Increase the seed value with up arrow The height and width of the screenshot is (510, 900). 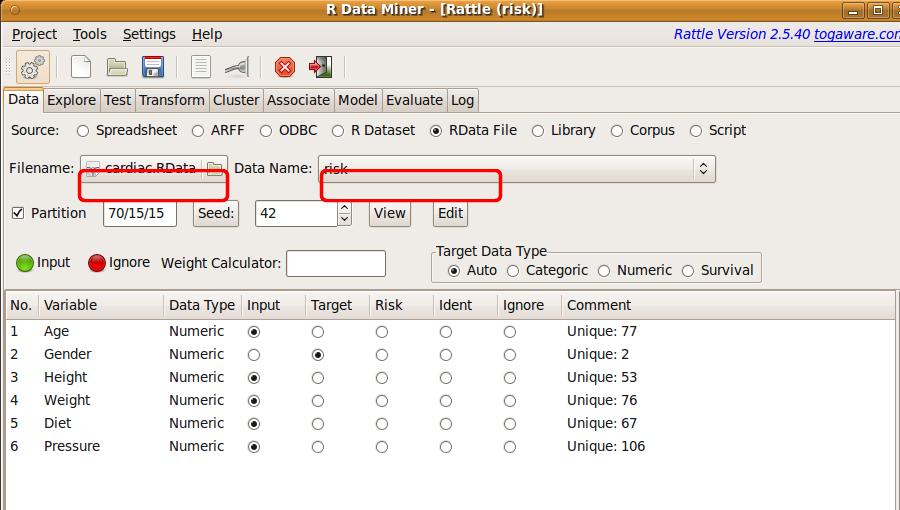[344, 208]
